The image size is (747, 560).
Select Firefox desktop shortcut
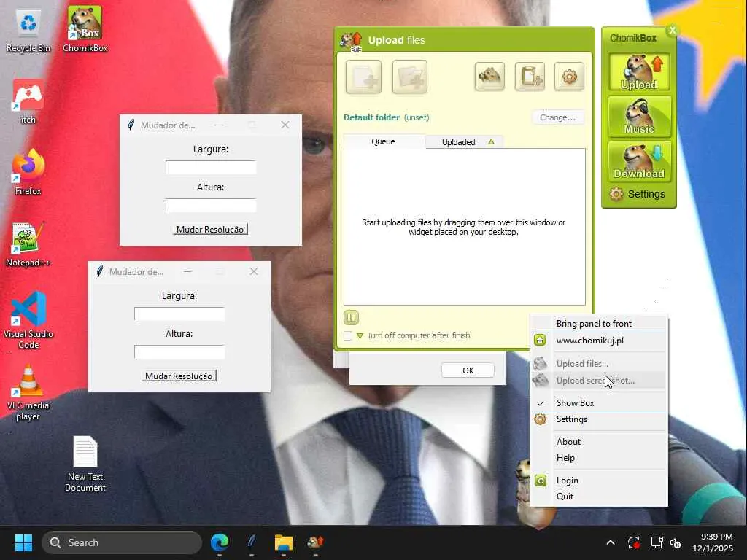click(x=28, y=172)
